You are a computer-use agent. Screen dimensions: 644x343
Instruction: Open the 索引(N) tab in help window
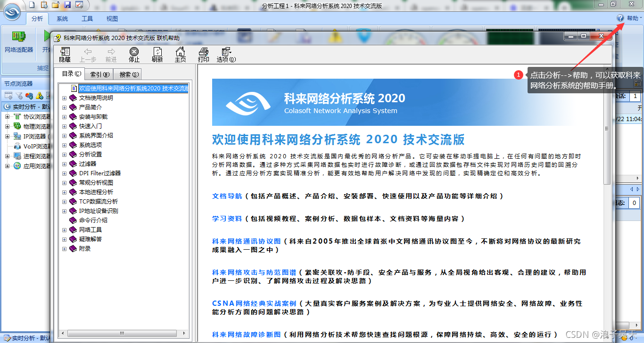tap(99, 74)
